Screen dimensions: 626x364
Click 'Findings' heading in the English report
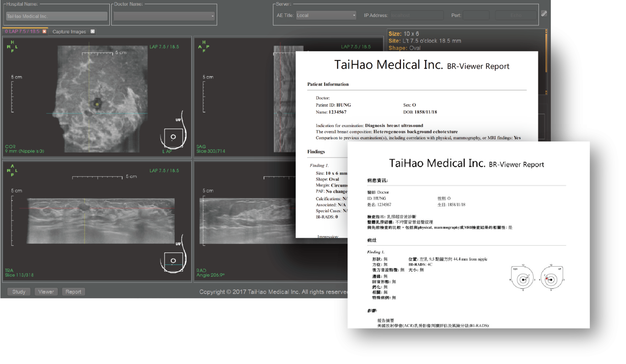(316, 152)
